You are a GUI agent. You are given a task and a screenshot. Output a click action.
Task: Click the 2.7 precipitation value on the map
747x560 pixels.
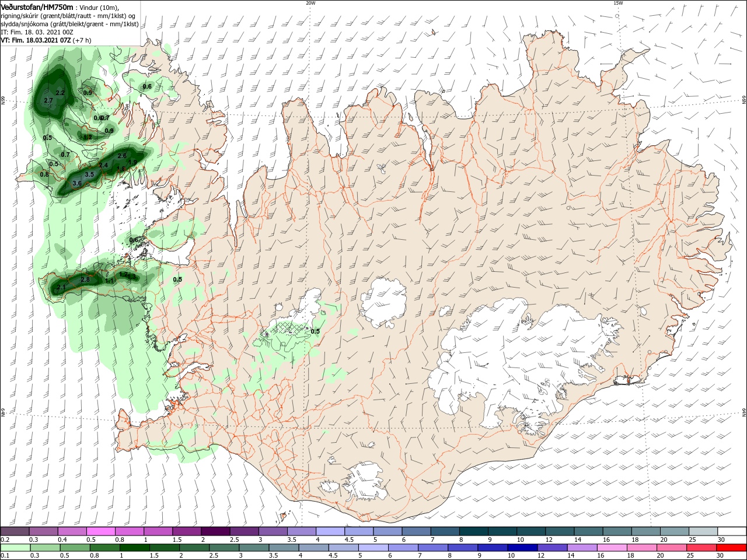click(x=48, y=101)
